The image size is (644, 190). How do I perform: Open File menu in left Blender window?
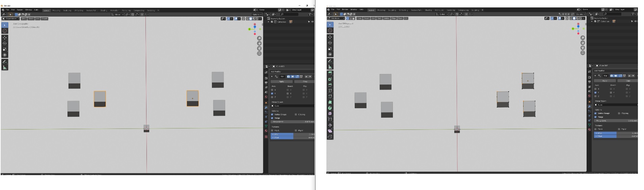coord(7,10)
